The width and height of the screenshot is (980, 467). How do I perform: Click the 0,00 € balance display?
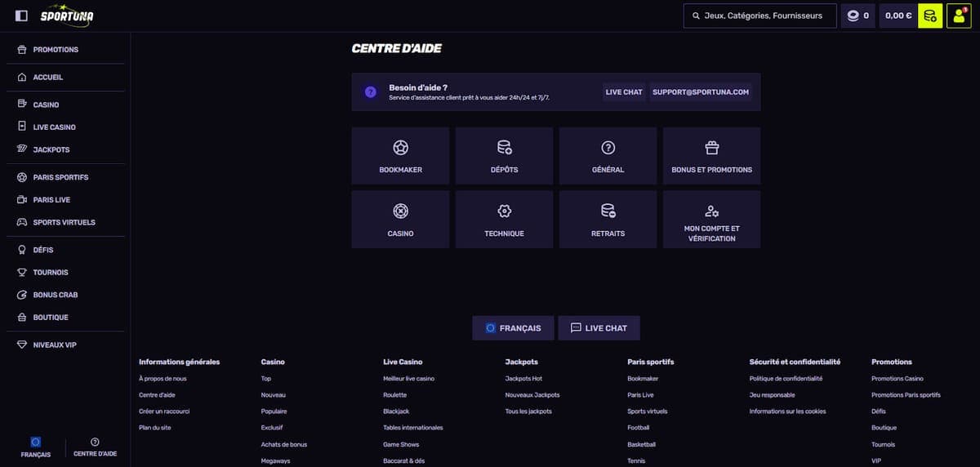pos(898,16)
